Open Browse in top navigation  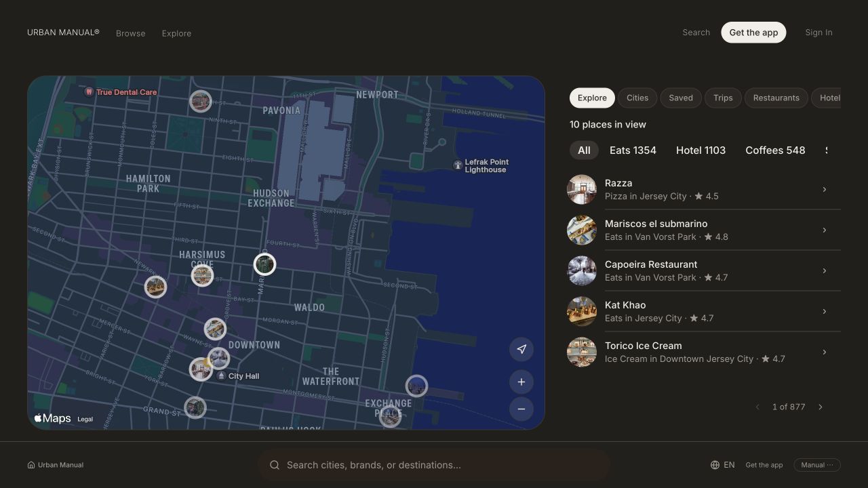pos(131,33)
